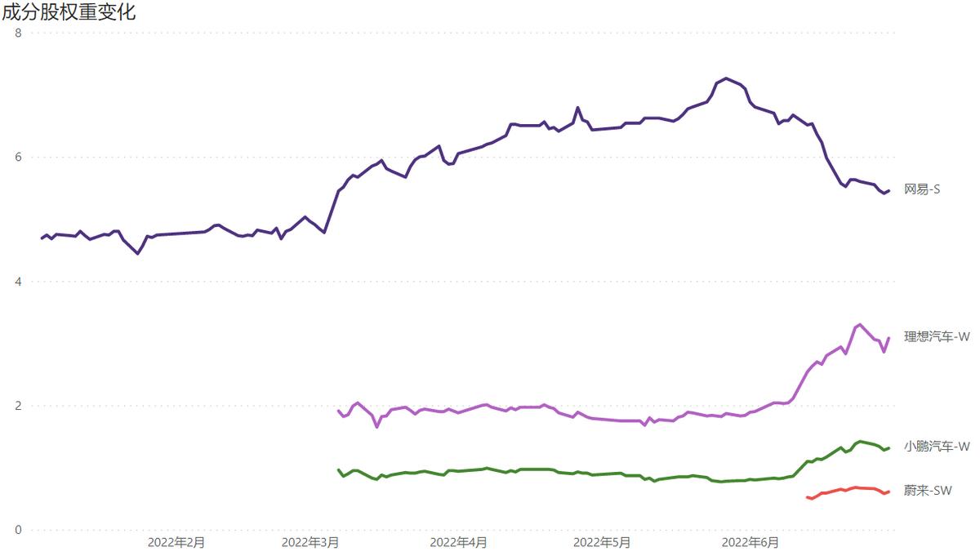Select the 网易-S series label
The image size is (980, 556).
(x=922, y=189)
